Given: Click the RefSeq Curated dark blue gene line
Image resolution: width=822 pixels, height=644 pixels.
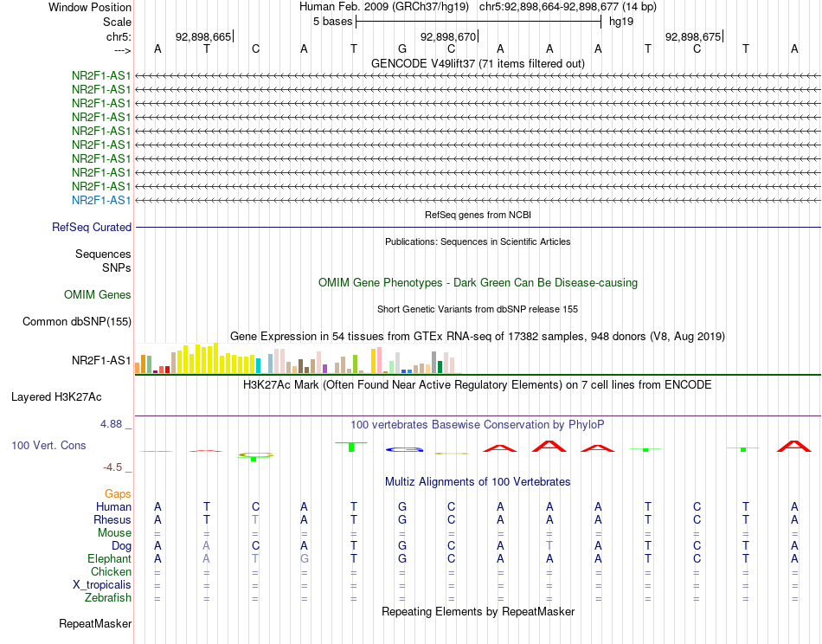Looking at the screenshot, I should (x=478, y=227).
